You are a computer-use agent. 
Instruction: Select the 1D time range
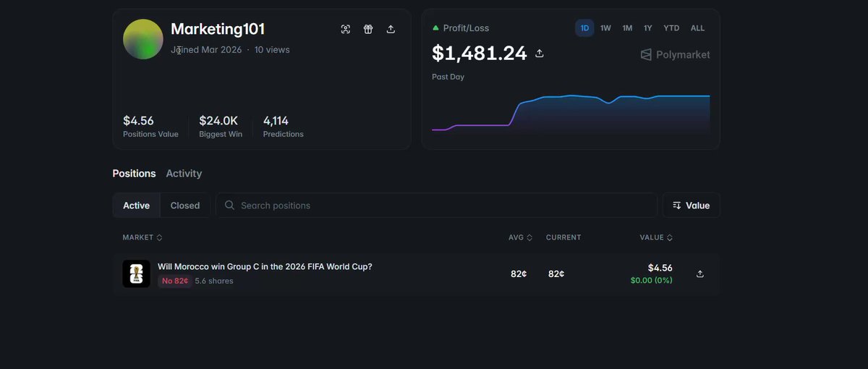pos(584,28)
